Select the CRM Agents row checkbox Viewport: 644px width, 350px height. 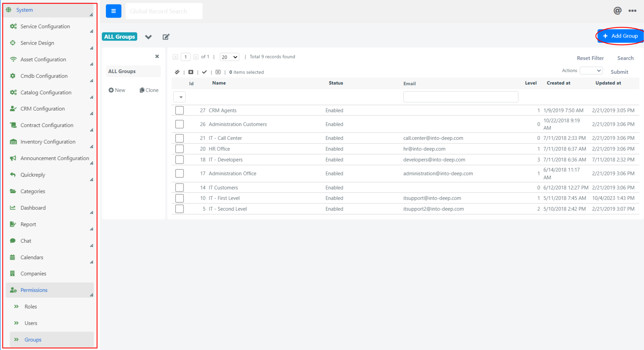(x=180, y=110)
